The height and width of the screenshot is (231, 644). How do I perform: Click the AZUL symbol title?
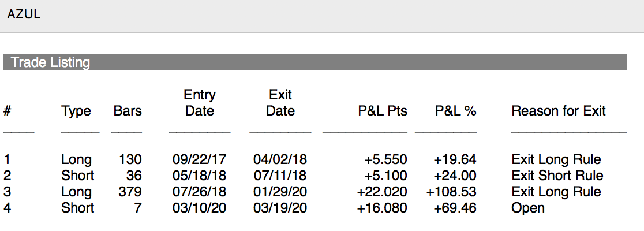[24, 16]
